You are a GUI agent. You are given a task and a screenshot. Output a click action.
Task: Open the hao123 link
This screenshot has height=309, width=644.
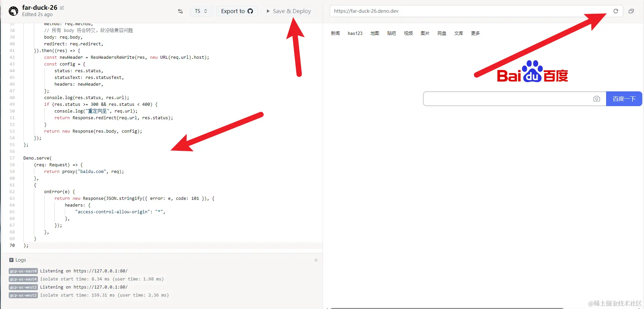click(355, 33)
